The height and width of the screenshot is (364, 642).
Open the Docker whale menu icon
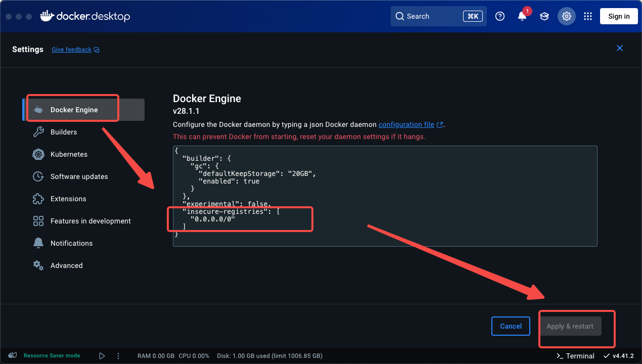click(46, 16)
